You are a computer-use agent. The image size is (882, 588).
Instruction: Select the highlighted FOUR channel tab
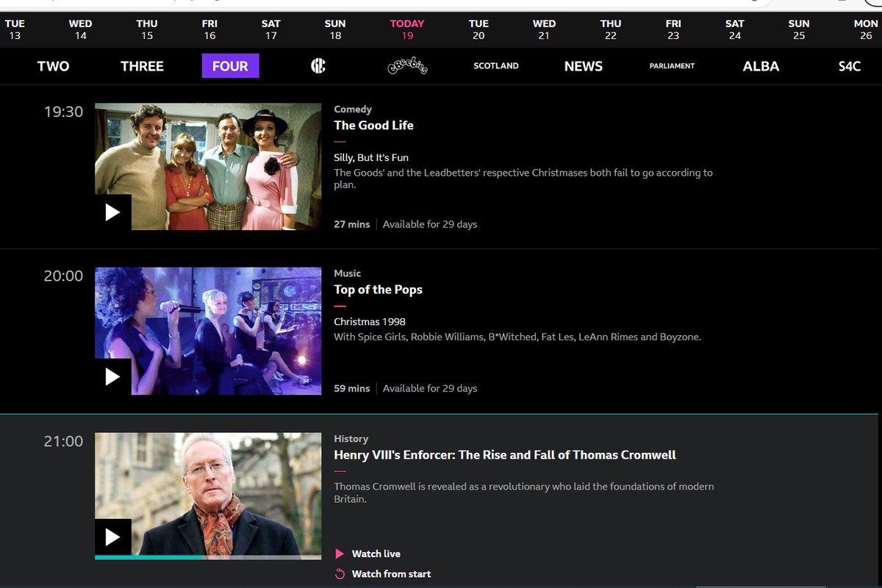pos(230,66)
